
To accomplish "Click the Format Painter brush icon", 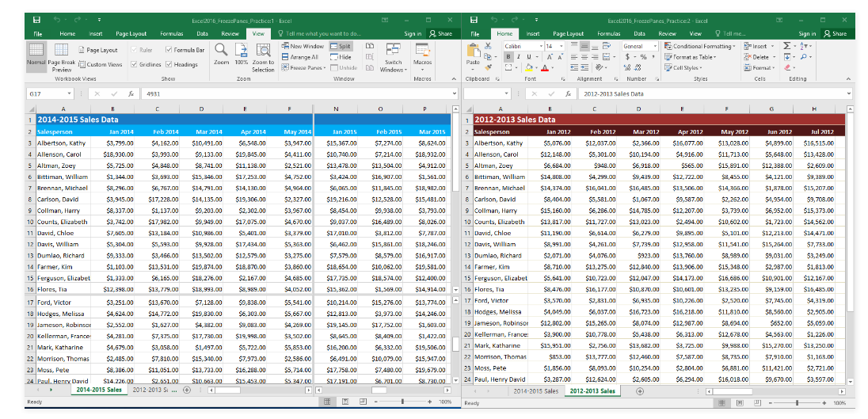I will [488, 67].
